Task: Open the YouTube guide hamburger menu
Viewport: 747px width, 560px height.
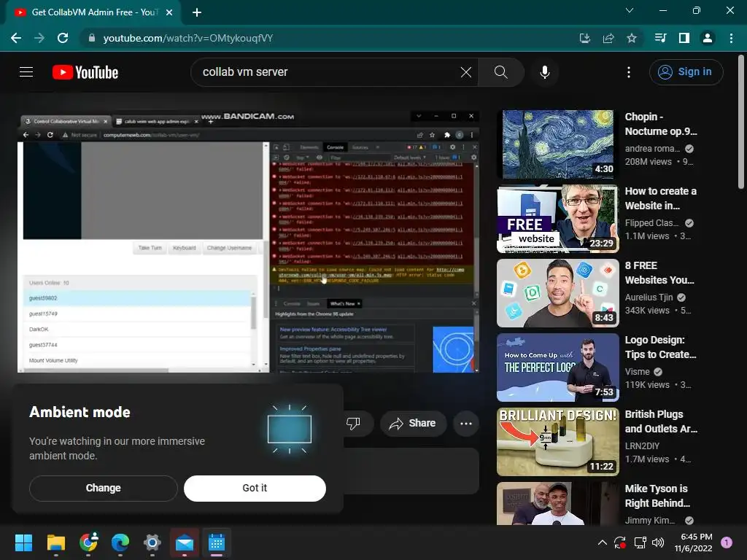Action: [x=26, y=72]
